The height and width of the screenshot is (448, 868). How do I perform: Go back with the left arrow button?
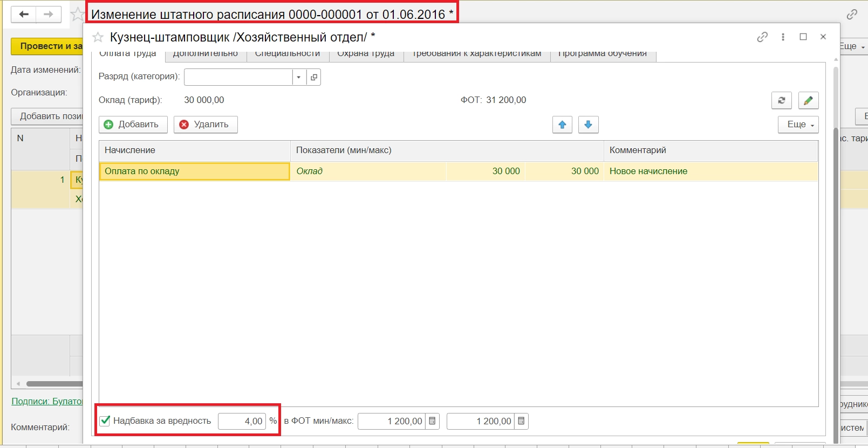24,14
